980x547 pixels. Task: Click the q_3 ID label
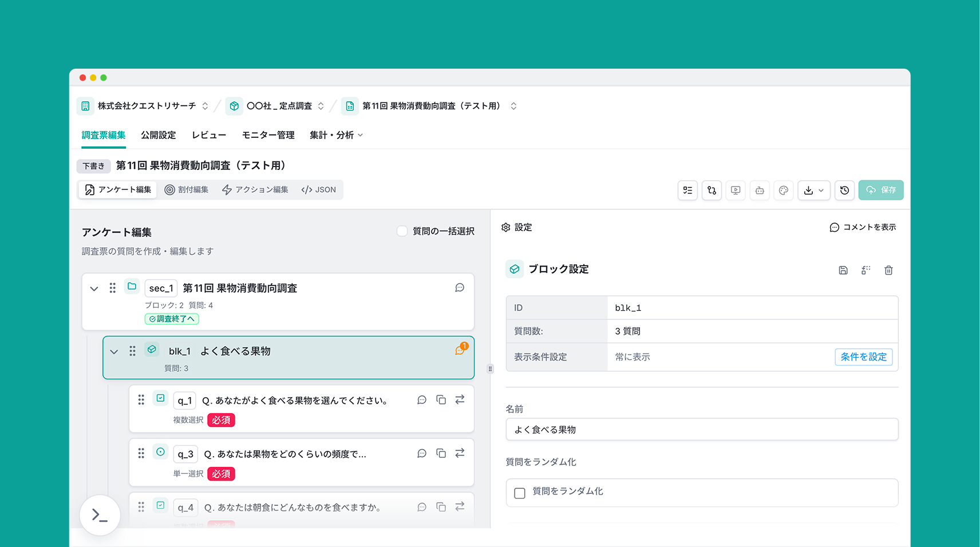pyautogui.click(x=185, y=454)
